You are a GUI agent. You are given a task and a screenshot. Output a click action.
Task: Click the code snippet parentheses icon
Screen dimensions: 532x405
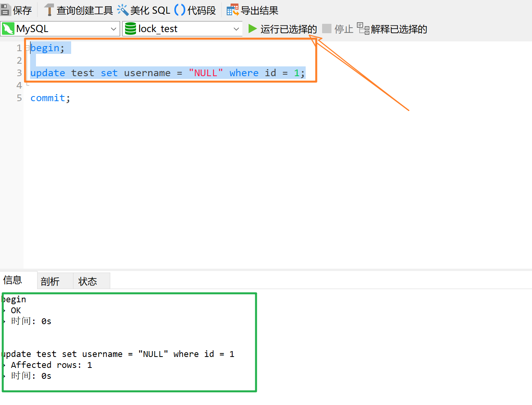[180, 10]
